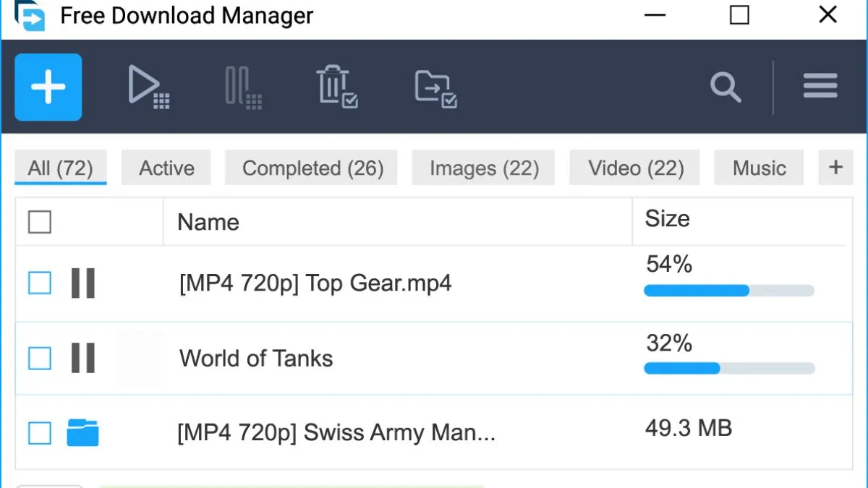The image size is (868, 488).
Task: View Music downloads
Action: pos(759,167)
